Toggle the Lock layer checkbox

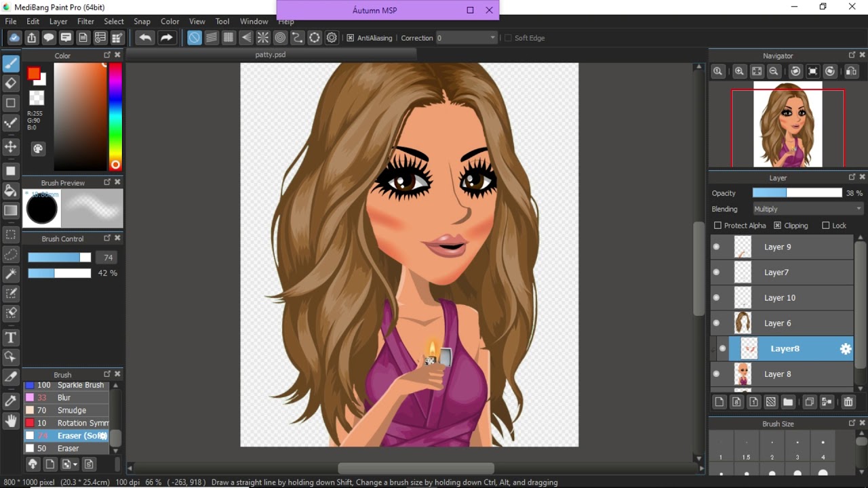(x=826, y=226)
